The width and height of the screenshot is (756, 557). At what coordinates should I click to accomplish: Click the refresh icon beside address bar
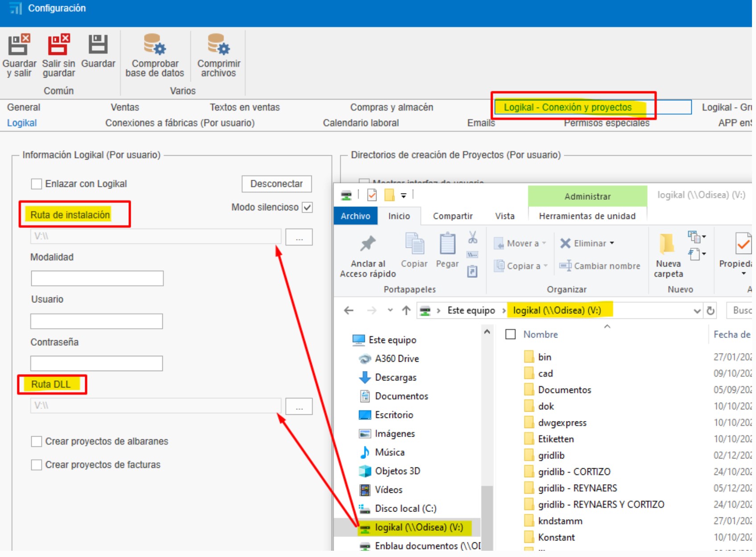[711, 311]
